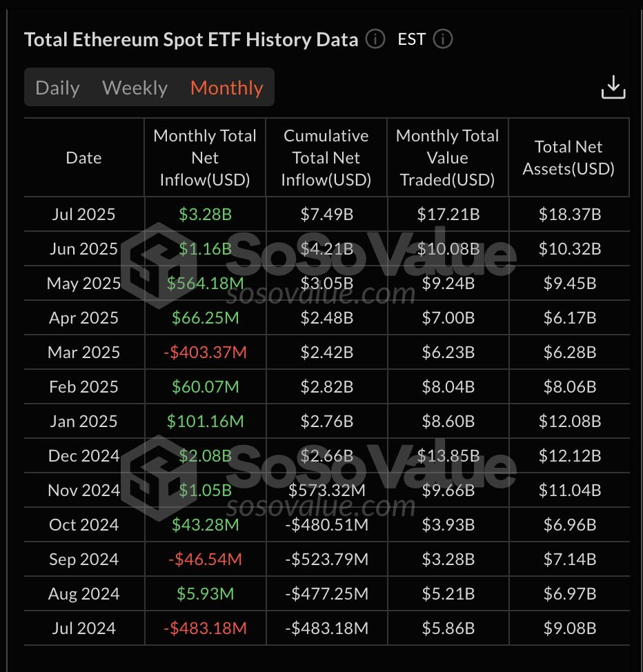
Task: Click Monthly Total Net Inflow column header
Action: pos(205,158)
